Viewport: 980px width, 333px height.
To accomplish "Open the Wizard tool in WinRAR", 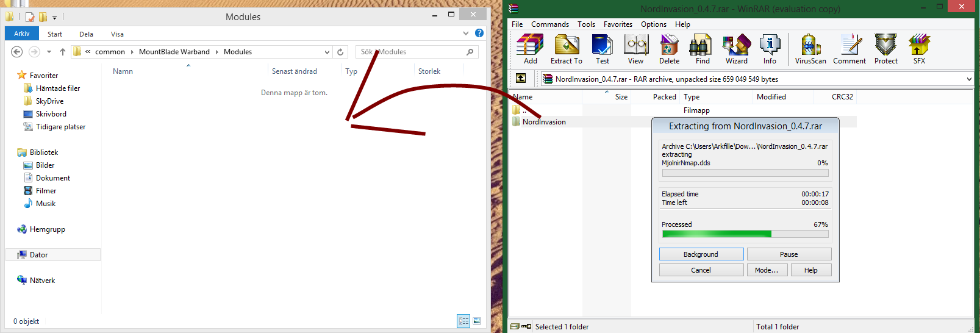I will [736, 49].
